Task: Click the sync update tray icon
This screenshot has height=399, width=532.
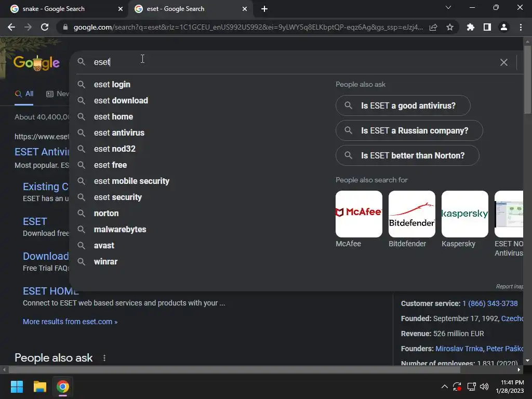Action: (457, 387)
